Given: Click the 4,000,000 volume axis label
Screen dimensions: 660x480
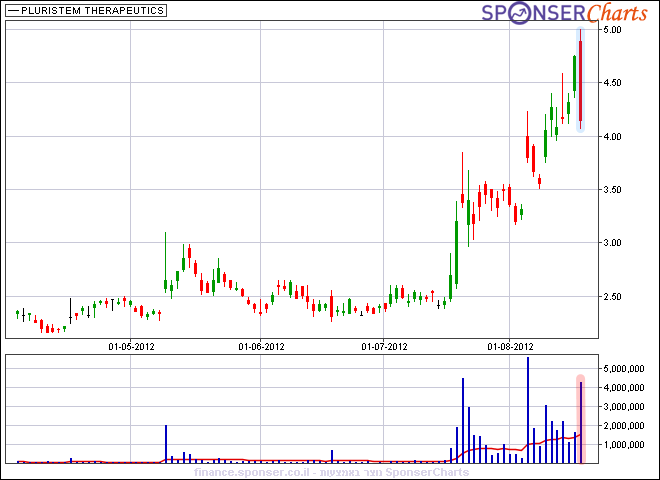Looking at the screenshot, I should [x=626, y=388].
